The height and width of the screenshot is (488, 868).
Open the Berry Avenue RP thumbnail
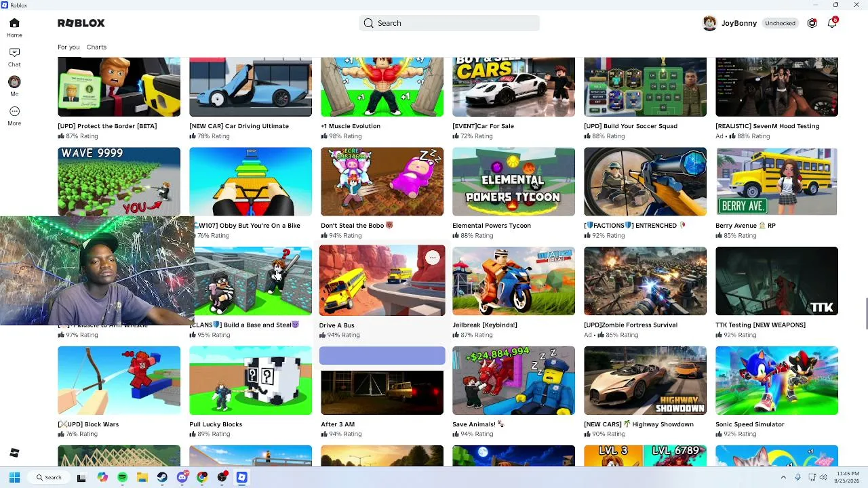(776, 182)
